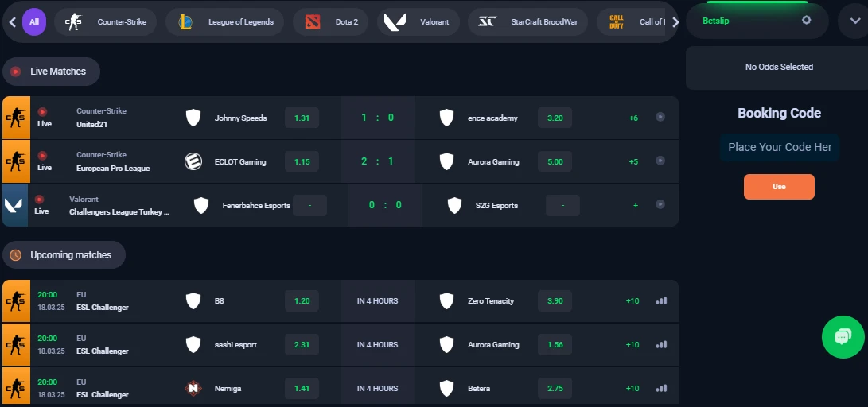Open statistics icon for B8 match
868x407 pixels.
pyautogui.click(x=661, y=300)
